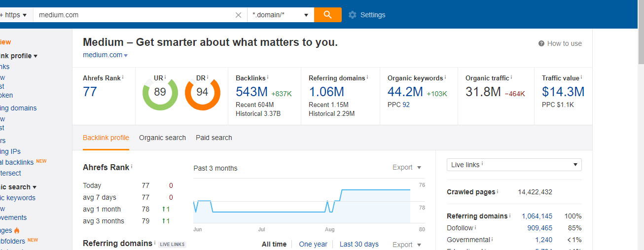Open Settings via the gear icon
644x250 pixels.
click(x=352, y=15)
